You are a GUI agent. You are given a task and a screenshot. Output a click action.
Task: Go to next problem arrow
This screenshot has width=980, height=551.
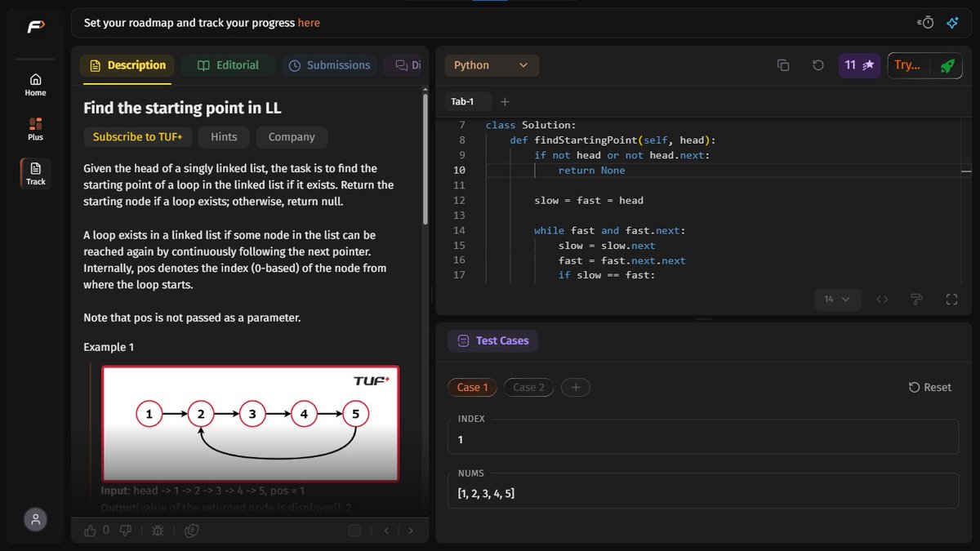[411, 531]
